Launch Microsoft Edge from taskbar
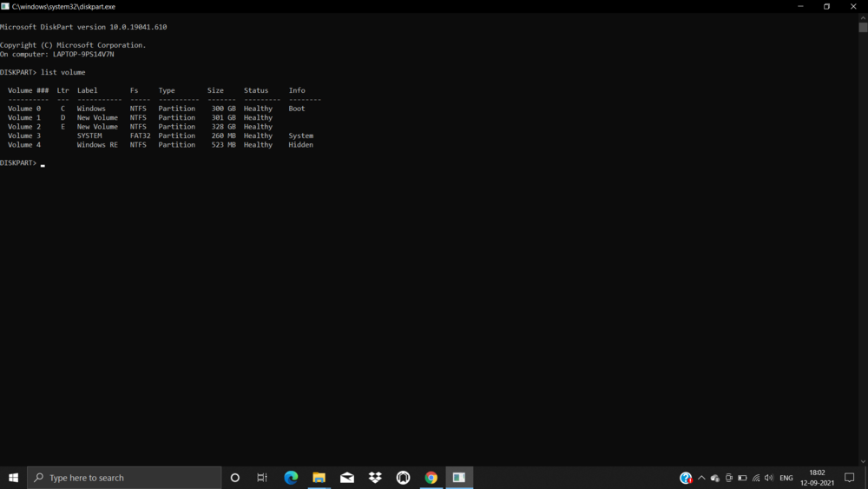 tap(291, 478)
